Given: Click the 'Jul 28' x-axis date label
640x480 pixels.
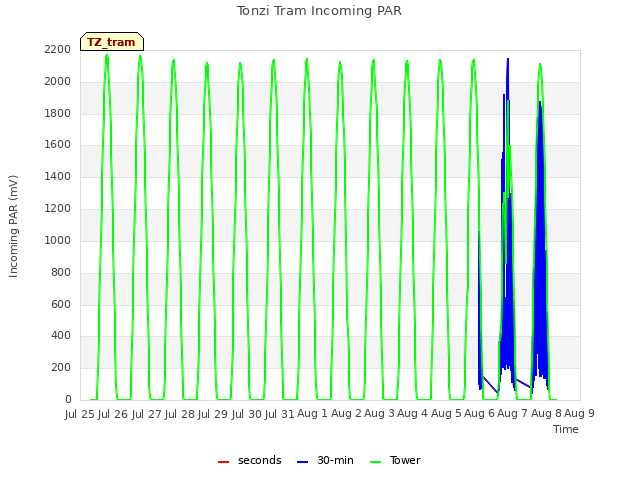Looking at the screenshot, I should click(x=180, y=414).
